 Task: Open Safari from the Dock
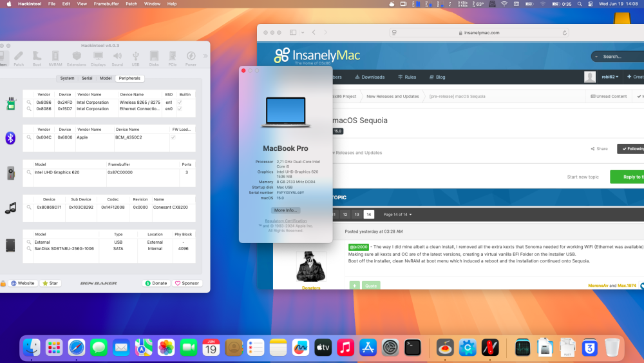click(77, 348)
